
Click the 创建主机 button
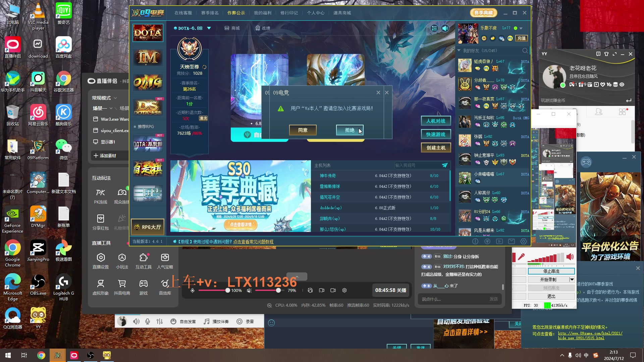436,147
